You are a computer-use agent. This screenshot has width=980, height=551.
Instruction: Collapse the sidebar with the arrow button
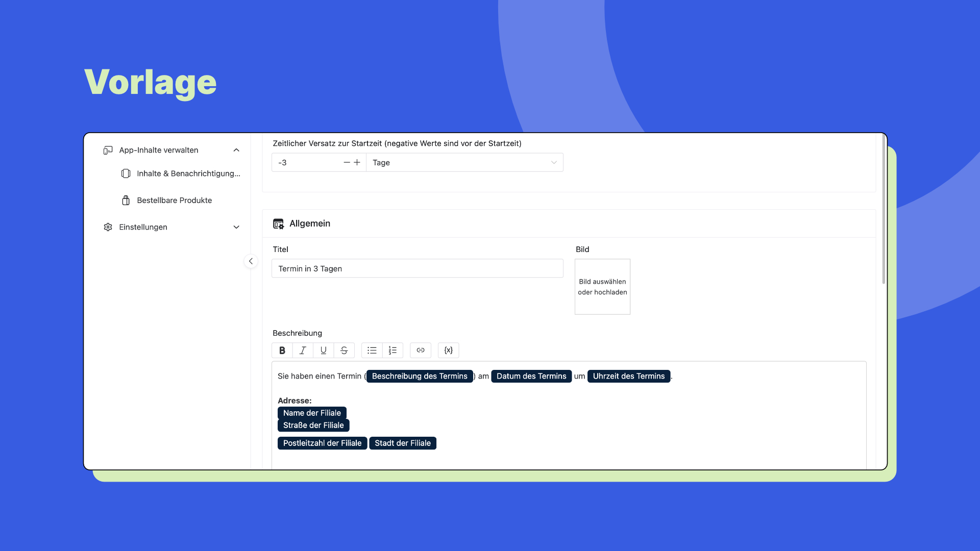tap(251, 261)
